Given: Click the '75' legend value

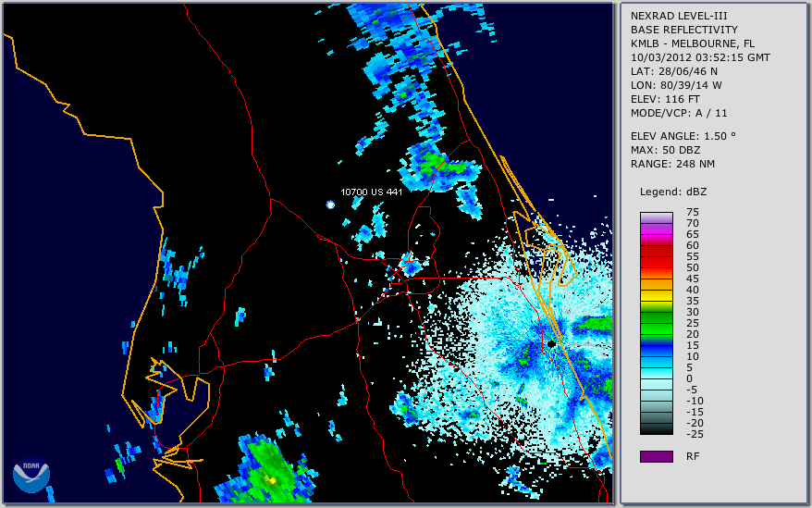Looking at the screenshot, I should (x=693, y=212).
